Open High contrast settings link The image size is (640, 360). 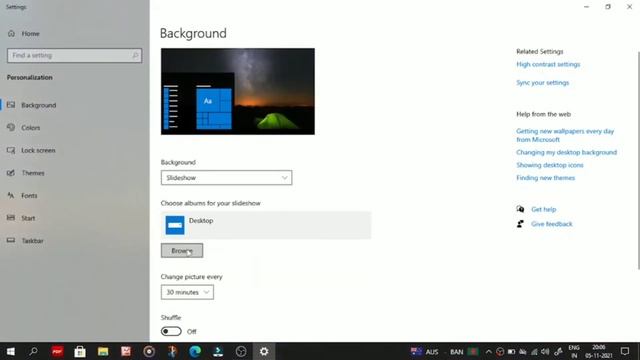[548, 64]
